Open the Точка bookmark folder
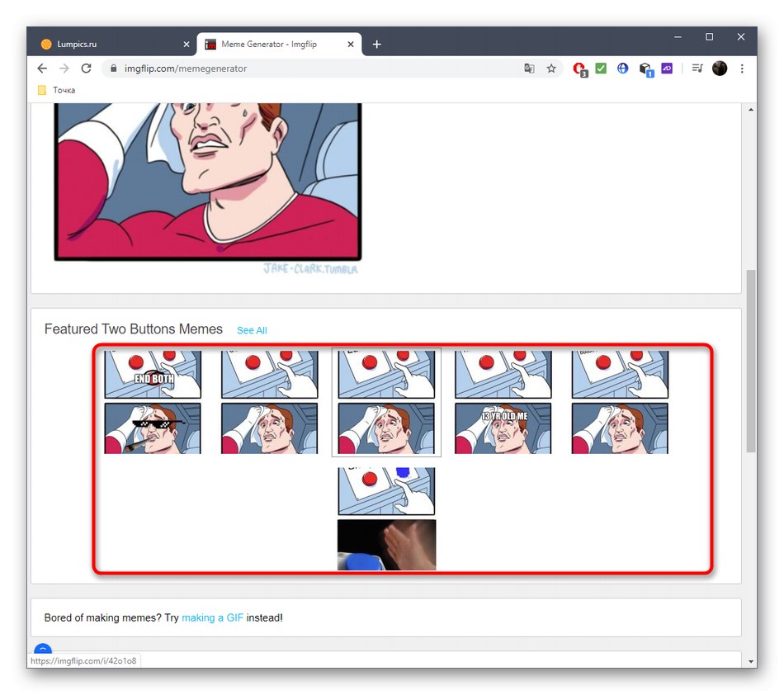 (x=57, y=90)
